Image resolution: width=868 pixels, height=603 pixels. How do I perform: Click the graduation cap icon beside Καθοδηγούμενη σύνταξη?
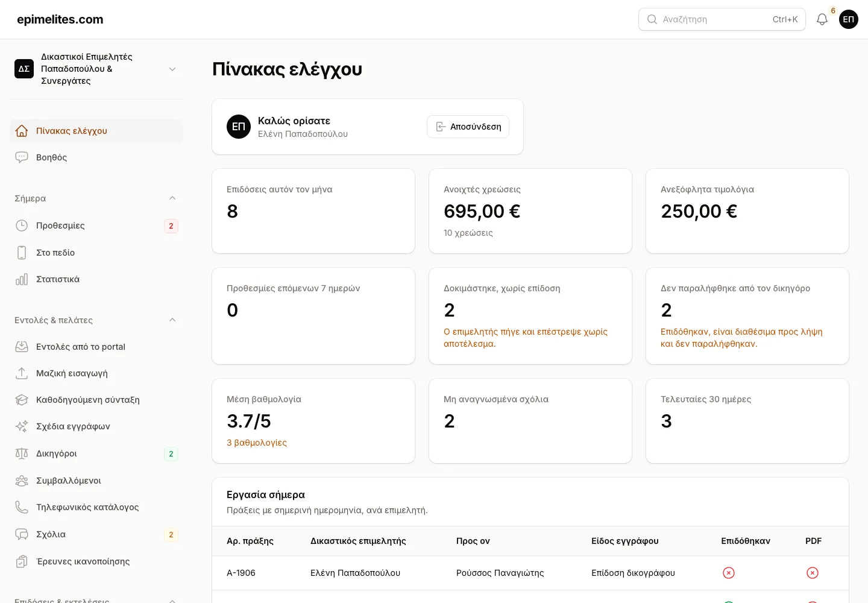click(x=22, y=400)
